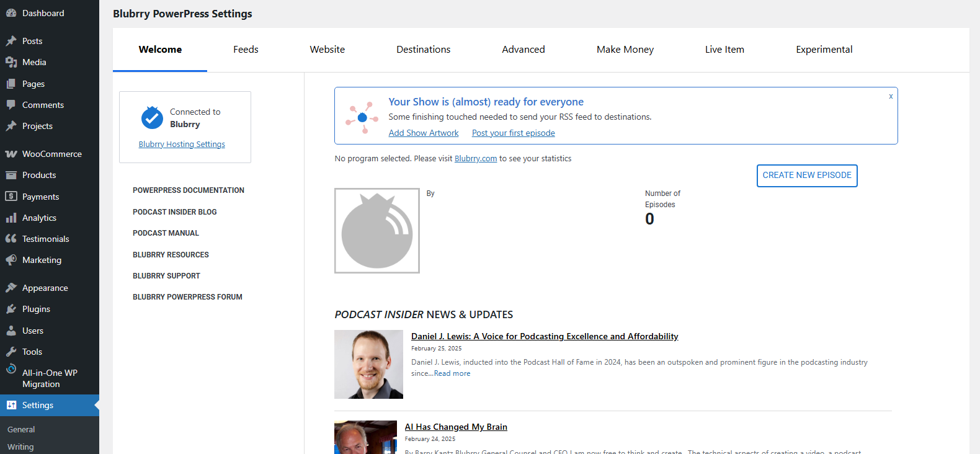
Task: Click the Appearance paintbrush icon
Action: pos(11,288)
